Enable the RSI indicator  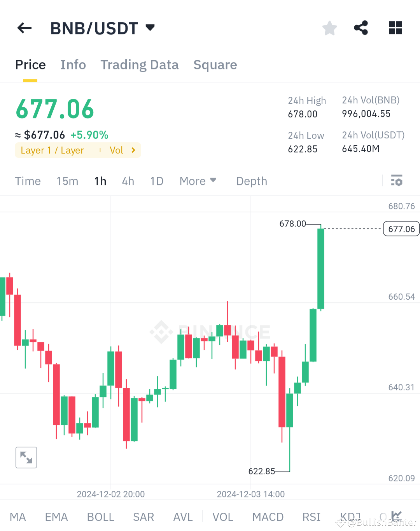click(311, 517)
